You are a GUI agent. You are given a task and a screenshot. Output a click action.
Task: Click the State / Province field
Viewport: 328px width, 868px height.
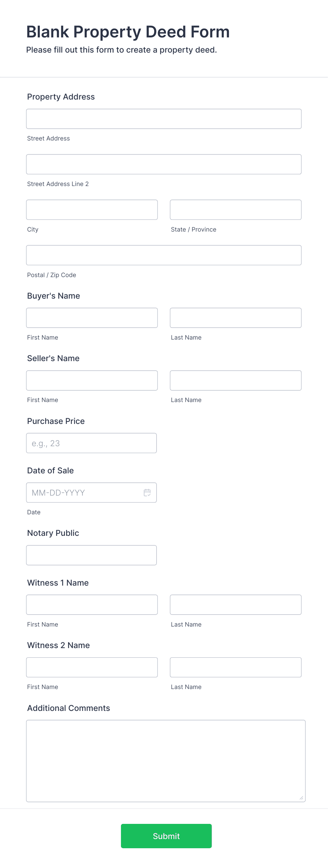(235, 209)
